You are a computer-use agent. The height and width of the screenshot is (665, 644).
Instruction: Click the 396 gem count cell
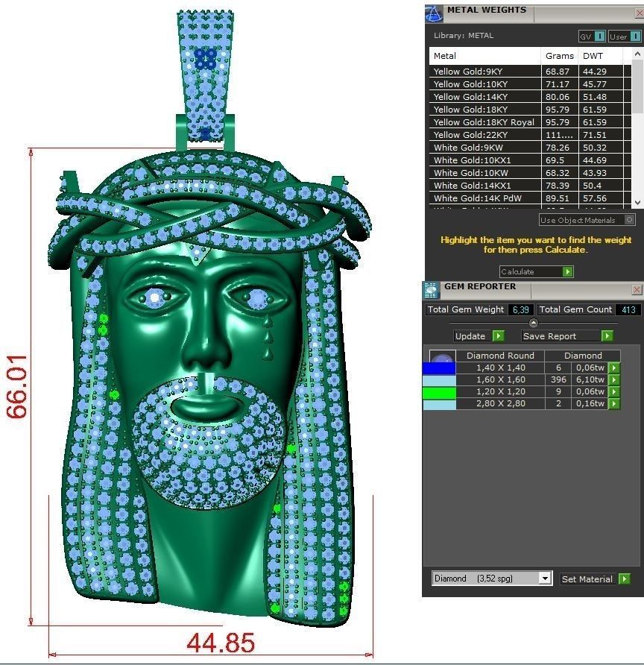558,379
